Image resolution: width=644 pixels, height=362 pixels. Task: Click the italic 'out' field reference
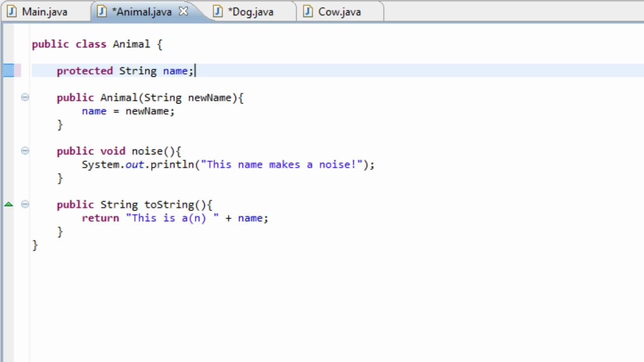(x=134, y=164)
